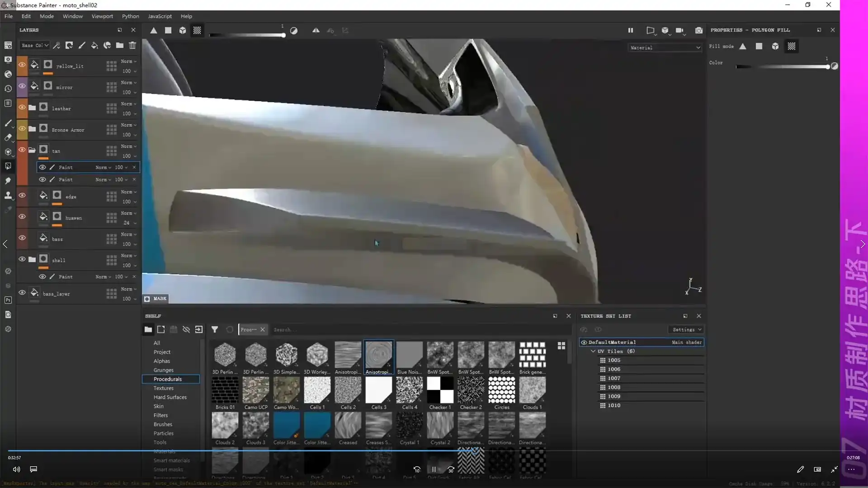Click the delete layer trash icon
The image size is (868, 488).
(132, 45)
